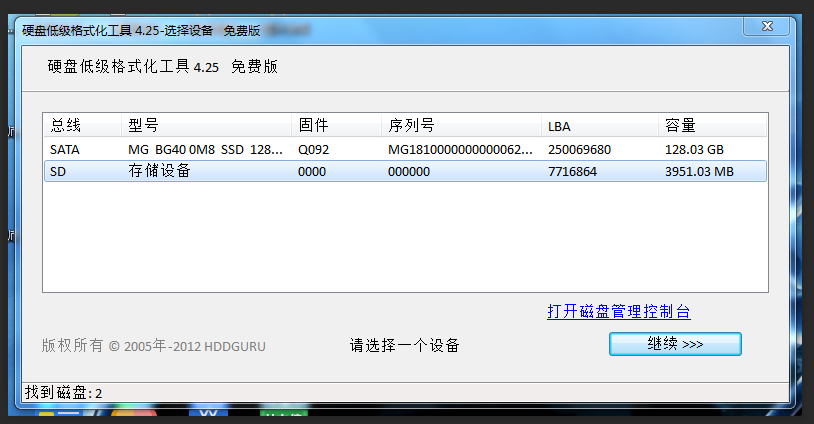Click model MG BG40 0M8 SSD 128...
Viewport: 814px width, 424px height.
pyautogui.click(x=206, y=149)
